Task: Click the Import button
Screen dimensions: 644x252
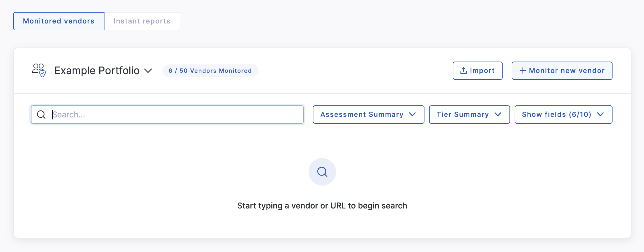Action: pos(477,71)
